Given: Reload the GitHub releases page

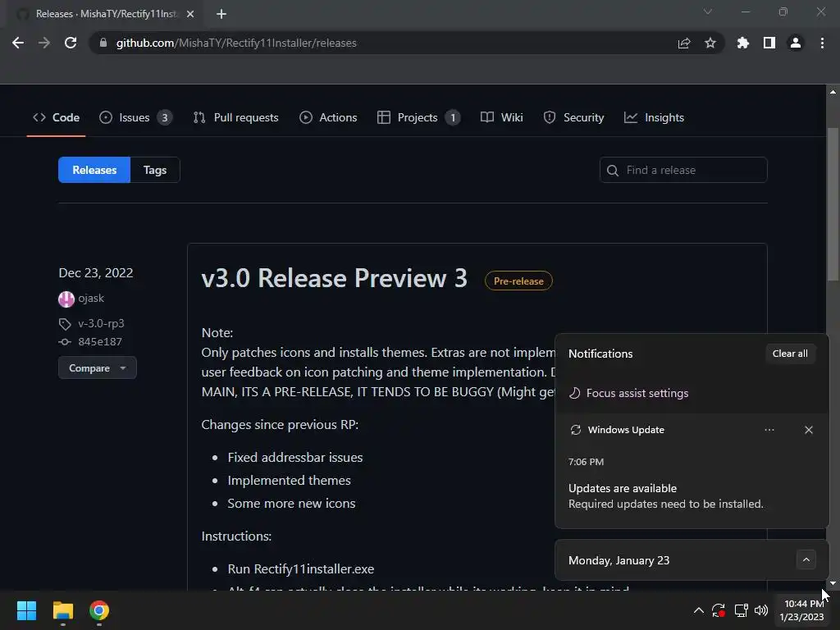Looking at the screenshot, I should (71, 43).
